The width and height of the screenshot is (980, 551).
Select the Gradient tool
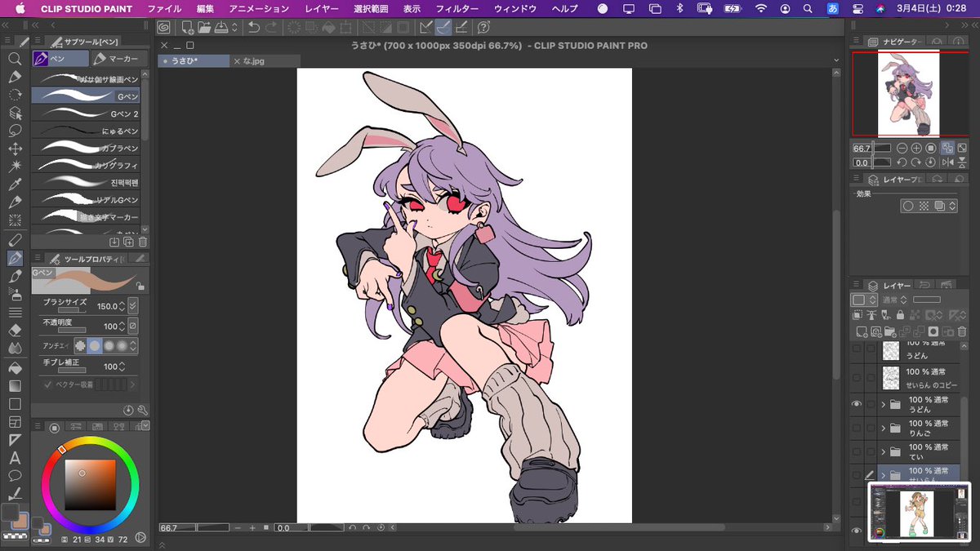tap(15, 385)
